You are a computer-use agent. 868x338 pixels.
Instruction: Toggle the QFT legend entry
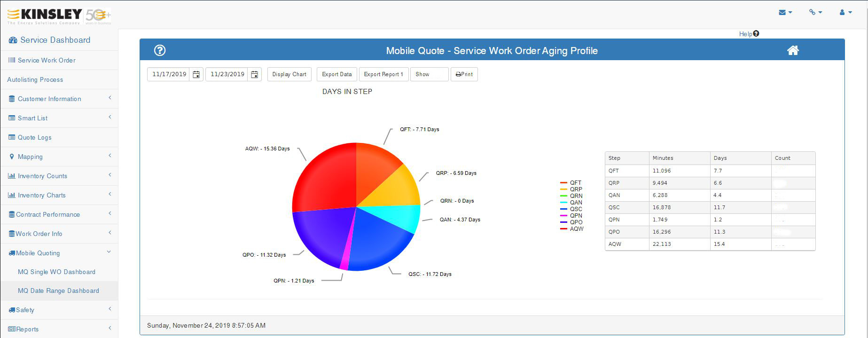tap(571, 182)
